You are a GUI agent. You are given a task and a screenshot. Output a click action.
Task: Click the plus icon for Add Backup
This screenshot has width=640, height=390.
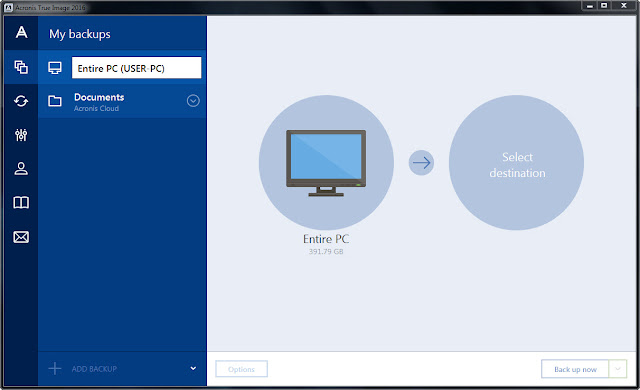click(x=55, y=368)
